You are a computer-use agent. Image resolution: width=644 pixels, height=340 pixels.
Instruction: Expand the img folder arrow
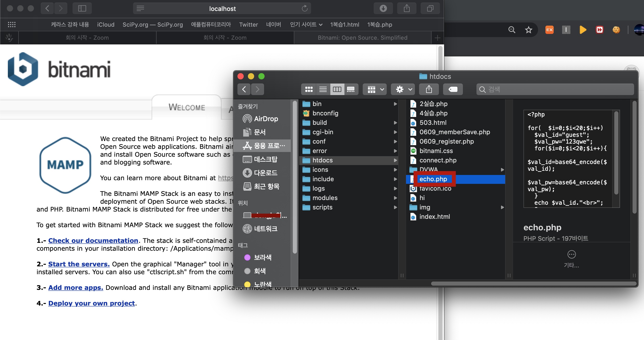pos(502,207)
